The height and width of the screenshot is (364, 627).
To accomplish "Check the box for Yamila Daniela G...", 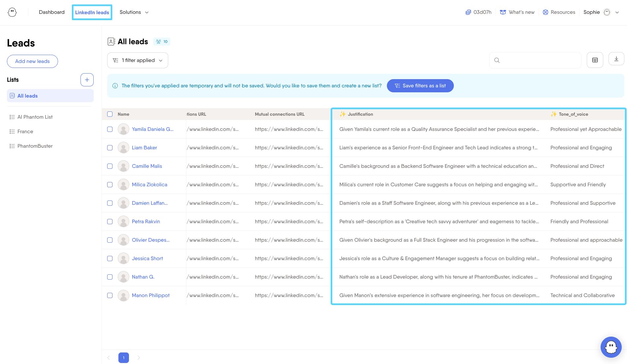I will (x=110, y=129).
